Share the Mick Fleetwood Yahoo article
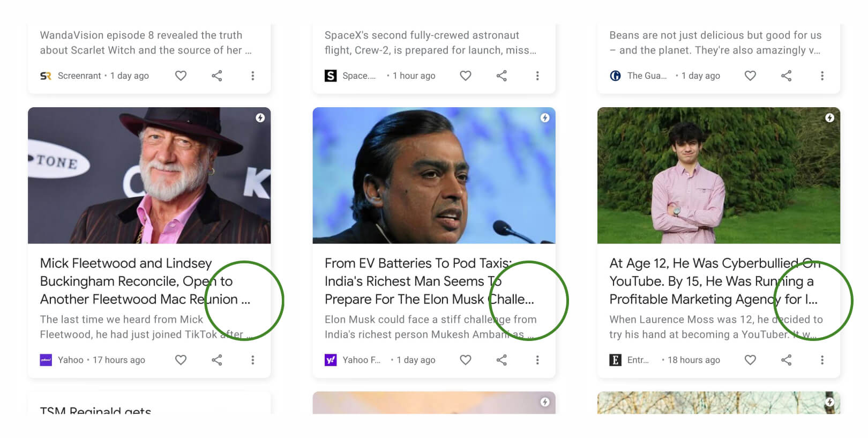This screenshot has height=438, width=868. (217, 360)
